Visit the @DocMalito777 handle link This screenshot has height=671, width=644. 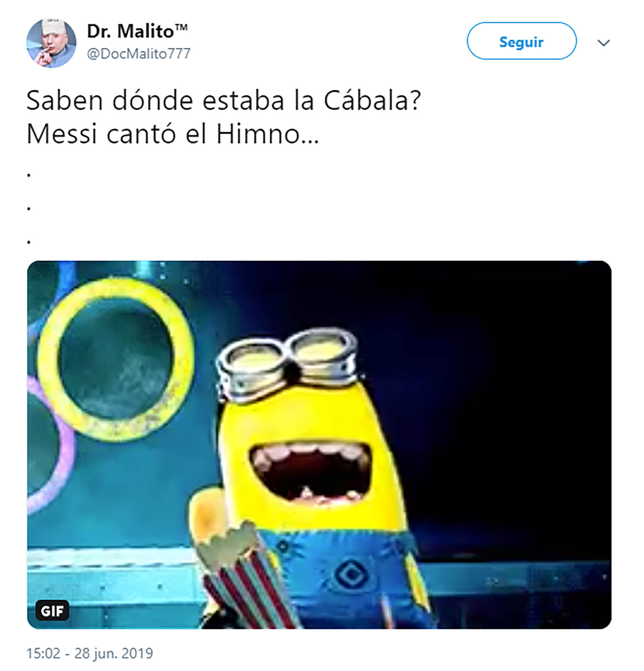(139, 54)
